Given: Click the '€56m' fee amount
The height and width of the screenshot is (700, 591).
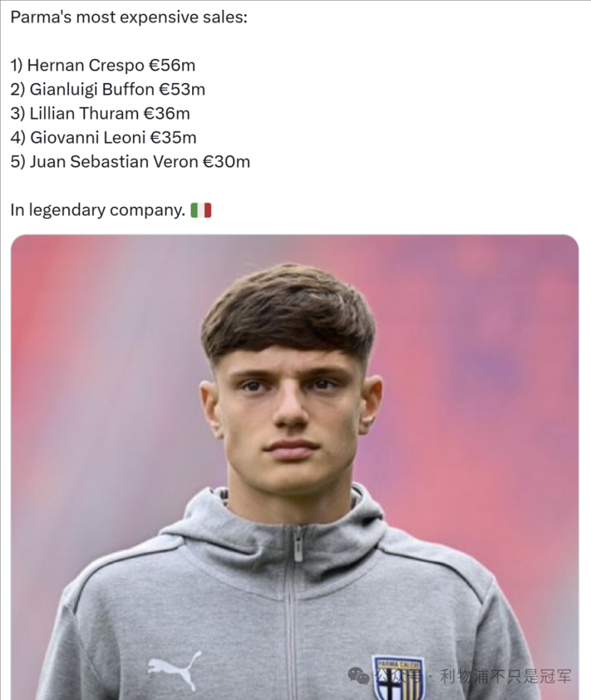Looking at the screenshot, I should point(172,65).
